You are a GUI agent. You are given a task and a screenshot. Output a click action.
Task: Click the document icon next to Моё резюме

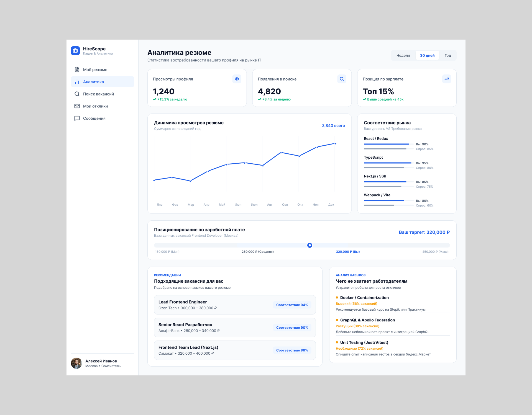77,69
